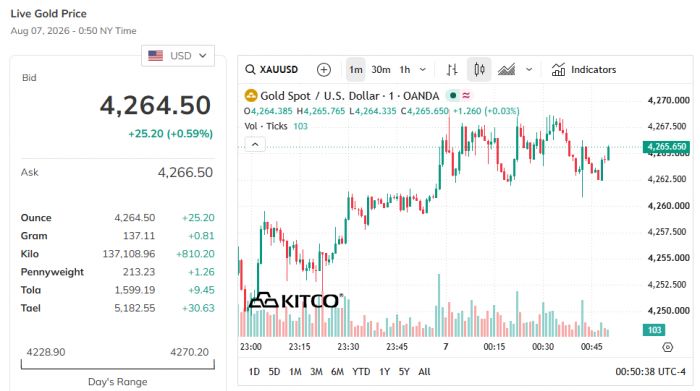The image size is (700, 391).
Task: Open the USD currency dropdown
Action: (178, 56)
